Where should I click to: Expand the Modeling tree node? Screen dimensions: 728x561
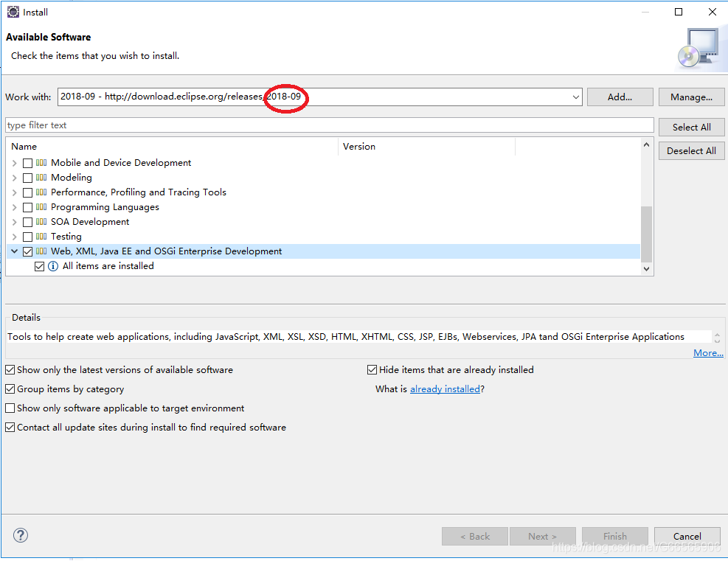pyautogui.click(x=15, y=178)
